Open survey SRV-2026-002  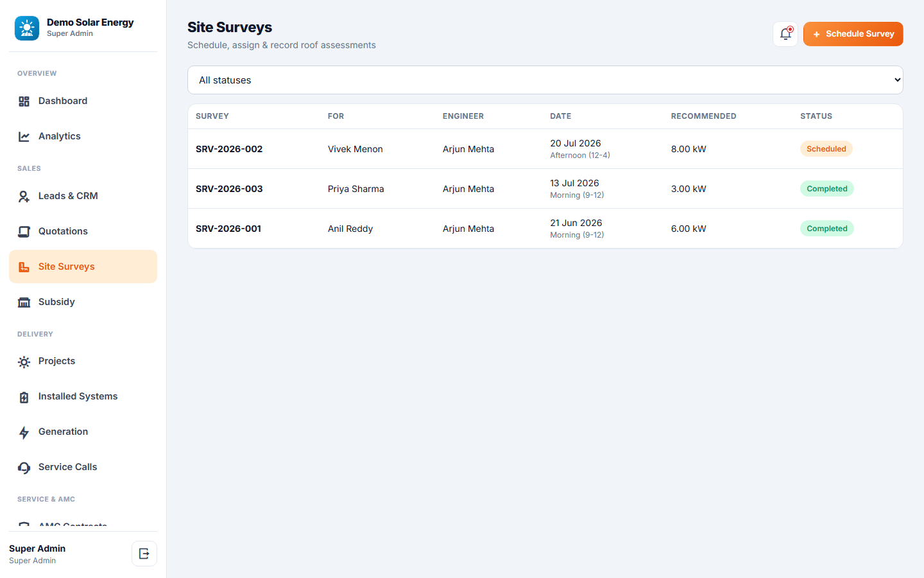pyautogui.click(x=229, y=149)
